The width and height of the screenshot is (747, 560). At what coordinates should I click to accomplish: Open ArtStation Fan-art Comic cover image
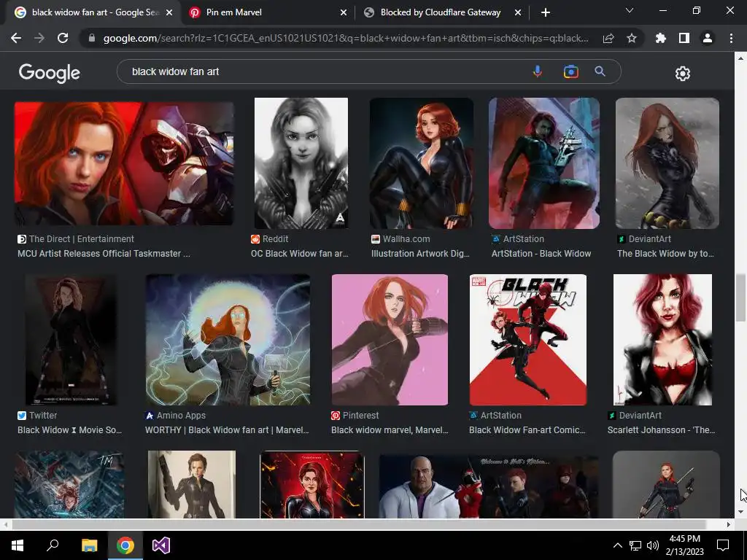click(x=528, y=340)
